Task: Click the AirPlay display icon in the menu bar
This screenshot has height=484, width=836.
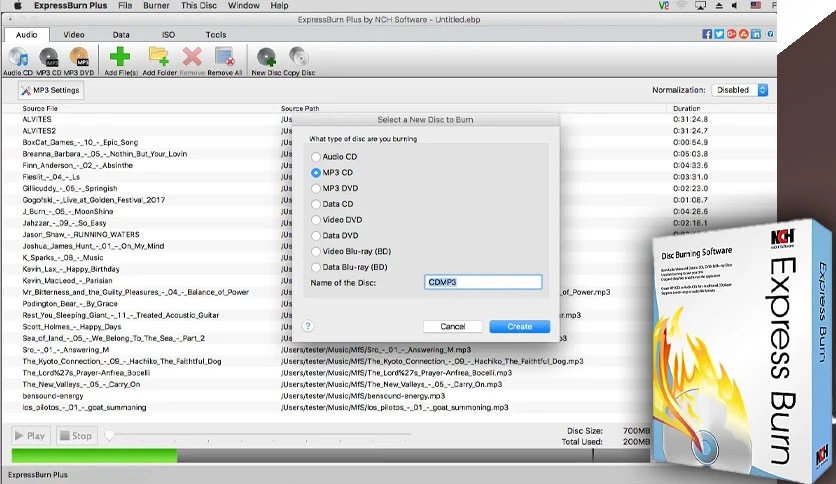Action: click(x=700, y=5)
